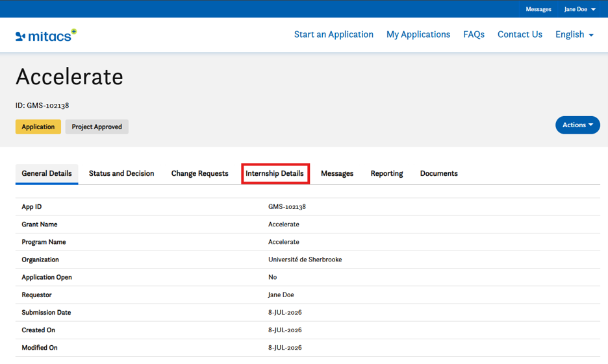Screen dimensions: 608x364
Task: Open the Actions dropdown button
Action: 577,125
